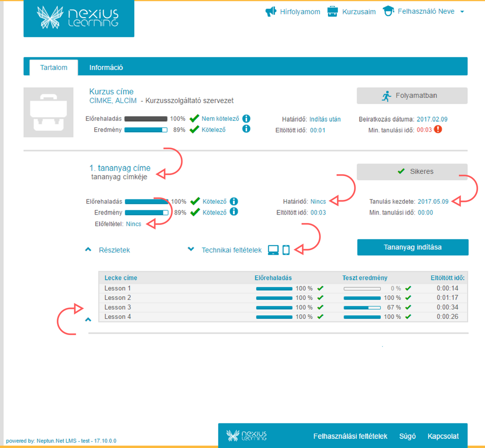Click the course briefcase thumbnail image
Image resolution: width=485 pixels, height=448 pixels.
pyautogui.click(x=48, y=112)
